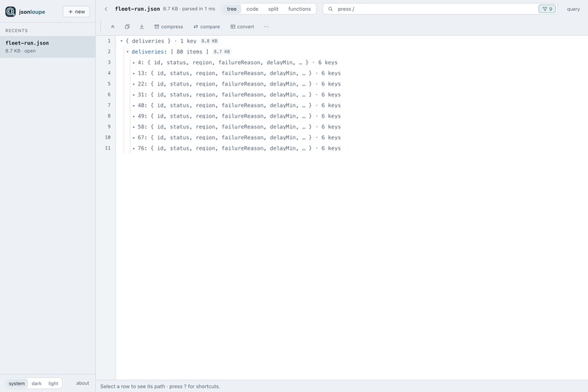The width and height of the screenshot is (588, 392).
Task: Click the jsonloupe logo icon
Action: (x=10, y=12)
